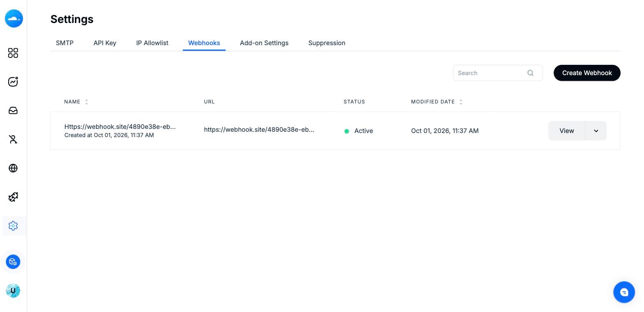Viewport: 644px width, 312px height.
Task: Open the dashboard grid icon in sidebar
Action: click(x=13, y=53)
